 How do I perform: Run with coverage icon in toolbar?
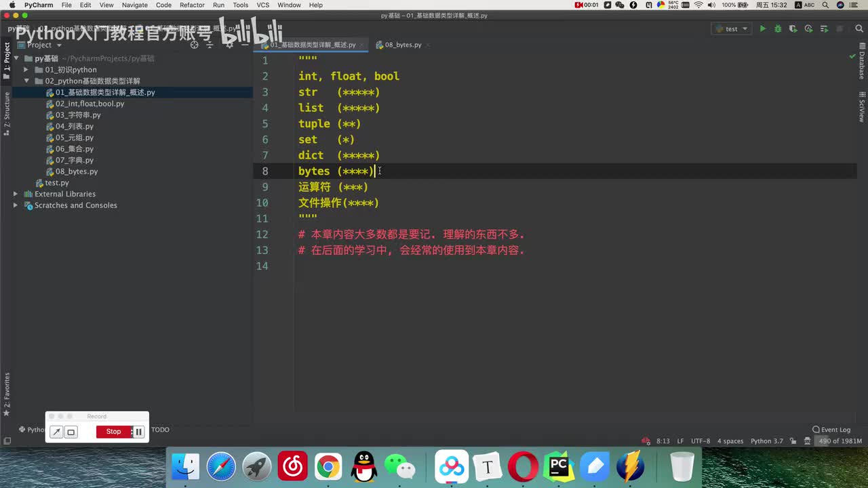tap(793, 29)
